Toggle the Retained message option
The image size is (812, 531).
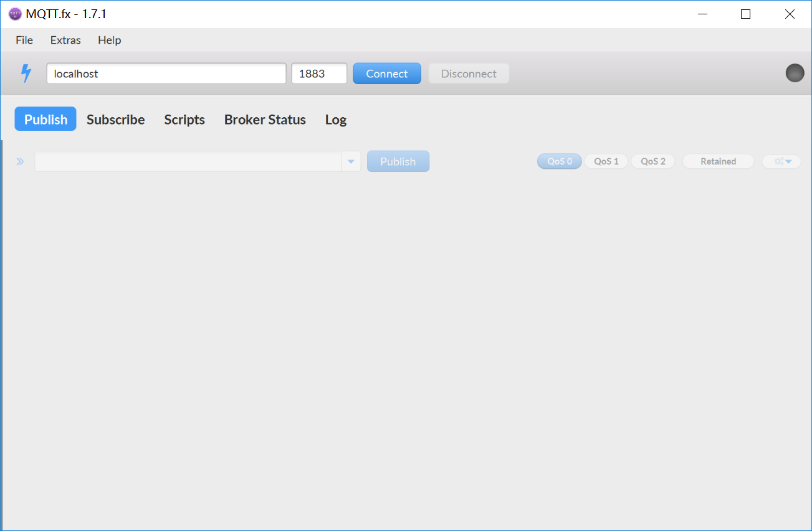point(718,161)
